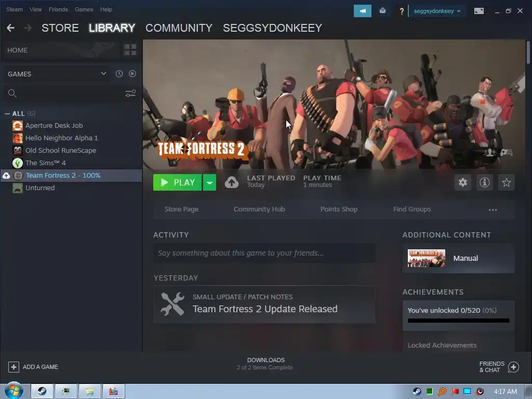This screenshot has height=399, width=532.
Task: Open the View menu
Action: pyautogui.click(x=36, y=9)
